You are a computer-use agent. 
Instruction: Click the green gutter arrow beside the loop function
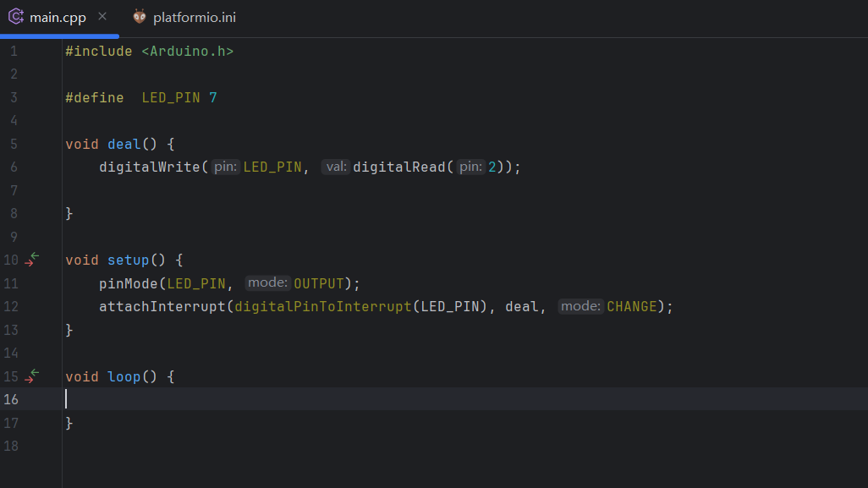[x=35, y=372]
